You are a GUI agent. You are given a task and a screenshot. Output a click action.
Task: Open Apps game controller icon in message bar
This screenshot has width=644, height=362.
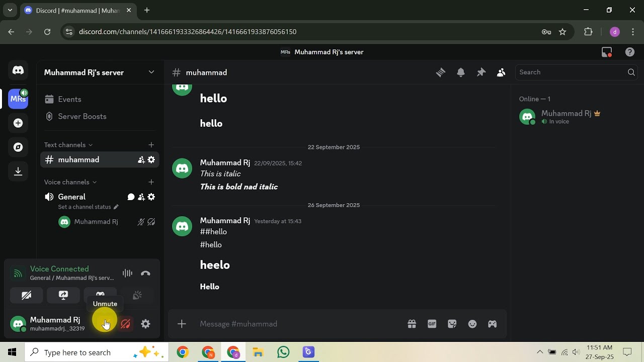click(492, 324)
